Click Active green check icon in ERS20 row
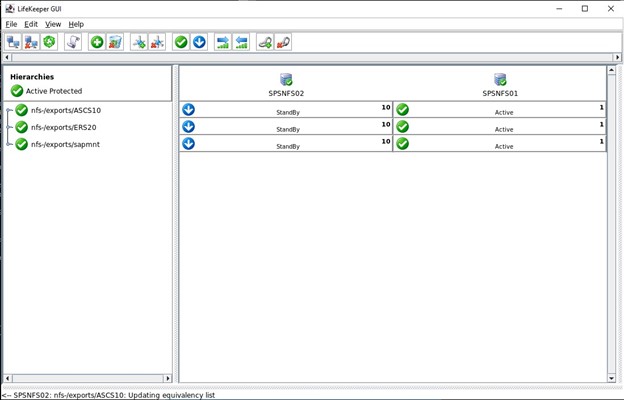Viewport: 624px width, 400px height. [x=402, y=126]
